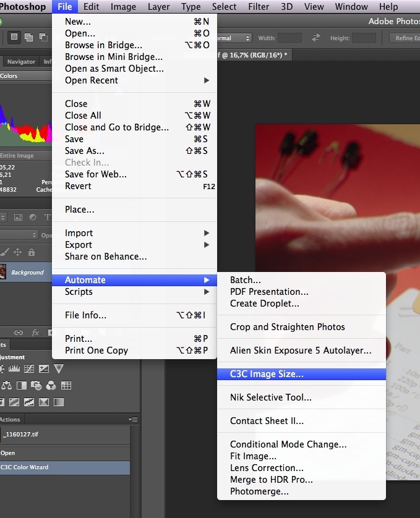Expand the Import submenu
The height and width of the screenshot is (518, 420).
point(135,233)
